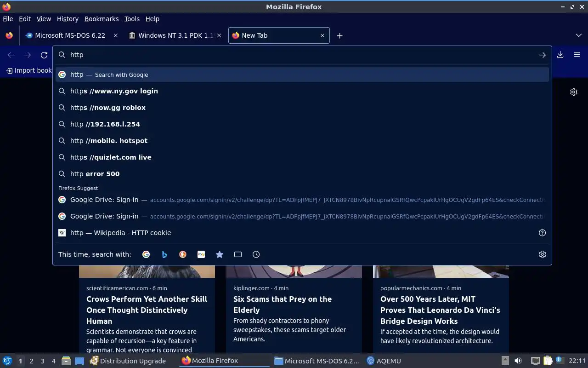Switch to workspace 2 in taskbar
Image resolution: width=588 pixels, height=368 pixels.
tap(31, 361)
